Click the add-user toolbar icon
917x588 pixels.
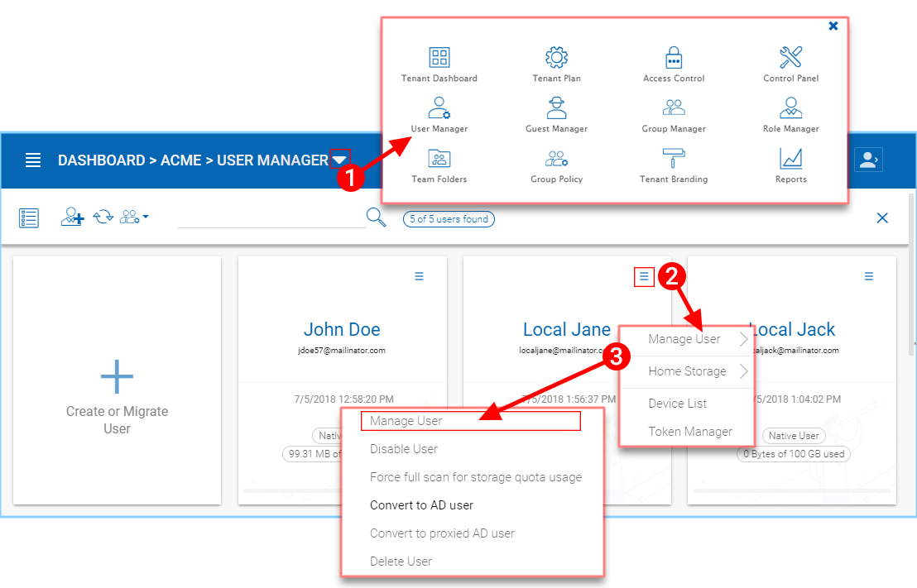[x=72, y=218]
